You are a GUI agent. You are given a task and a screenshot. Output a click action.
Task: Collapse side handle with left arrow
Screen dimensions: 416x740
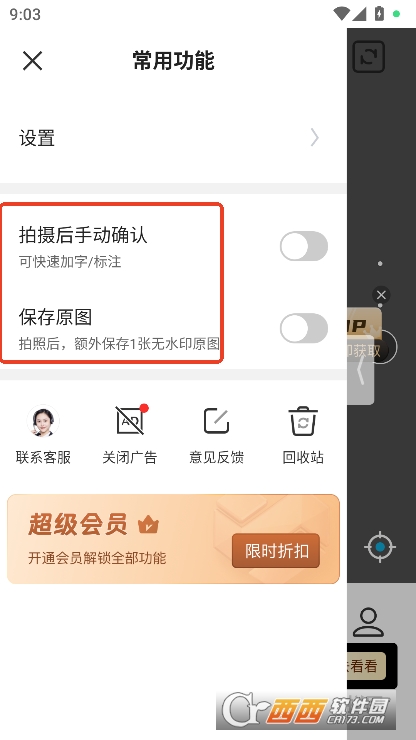(x=361, y=370)
